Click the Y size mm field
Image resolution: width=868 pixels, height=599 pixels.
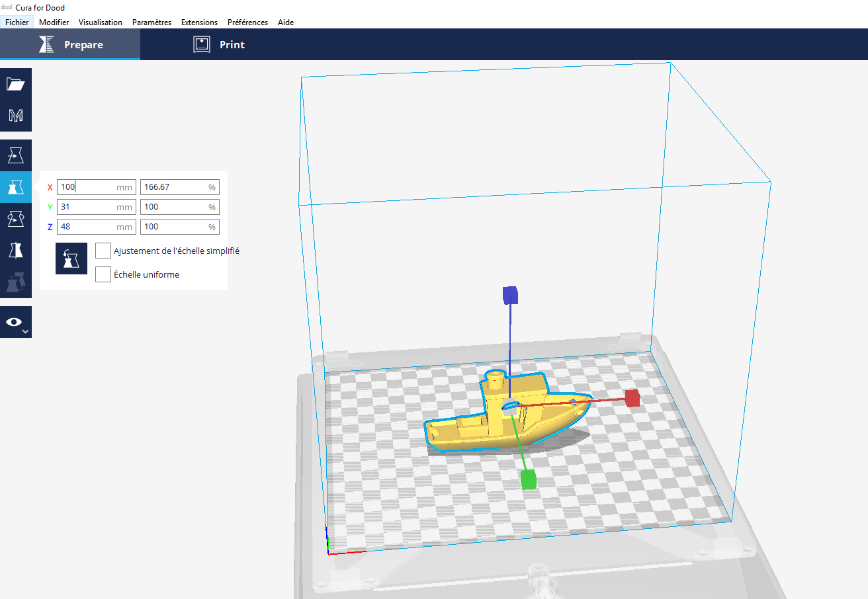97,207
